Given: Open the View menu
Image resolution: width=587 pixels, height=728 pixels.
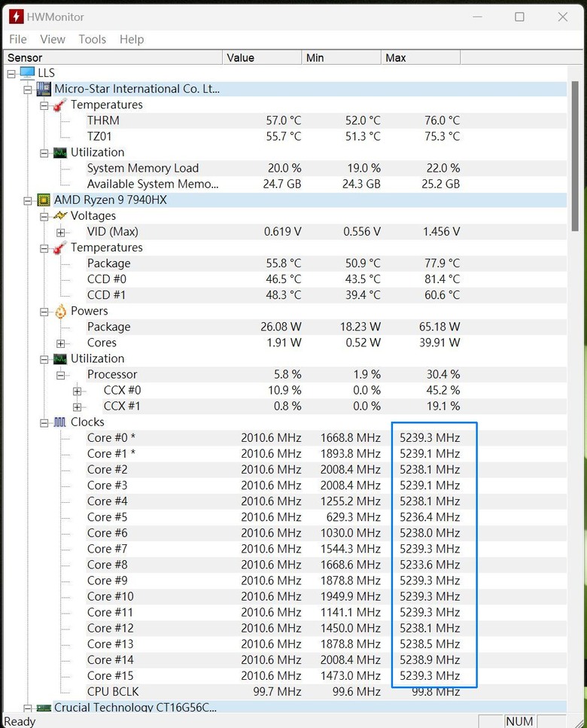Looking at the screenshot, I should [53, 39].
